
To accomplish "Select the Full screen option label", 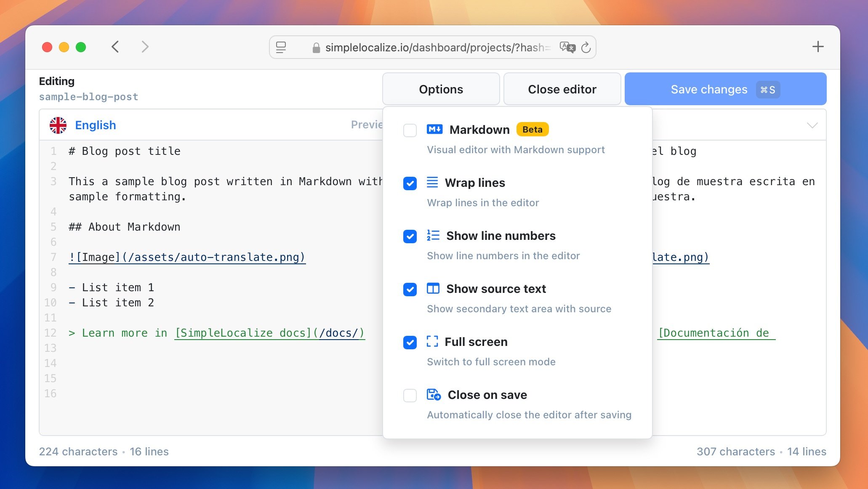I will (x=476, y=342).
